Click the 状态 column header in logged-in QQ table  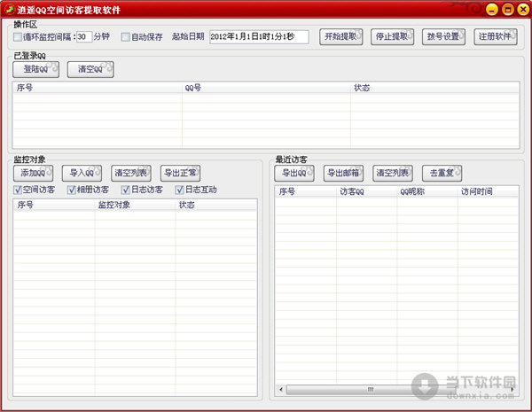[x=435, y=88]
